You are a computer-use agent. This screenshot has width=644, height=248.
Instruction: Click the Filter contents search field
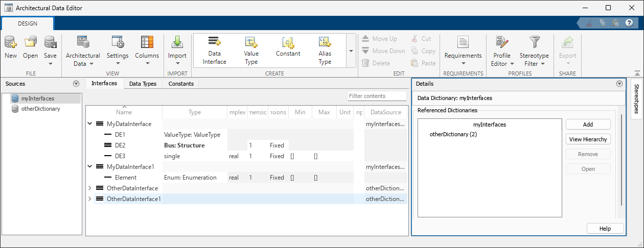click(377, 96)
